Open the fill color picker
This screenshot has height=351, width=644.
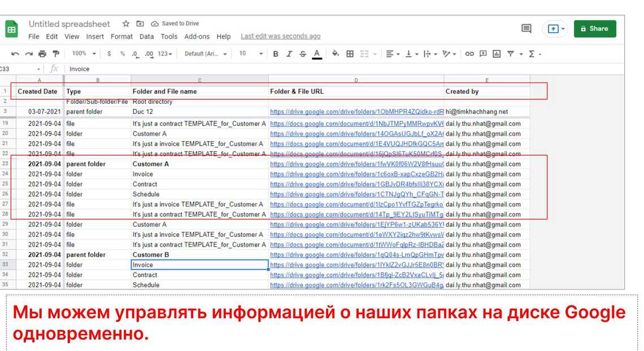tap(335, 54)
